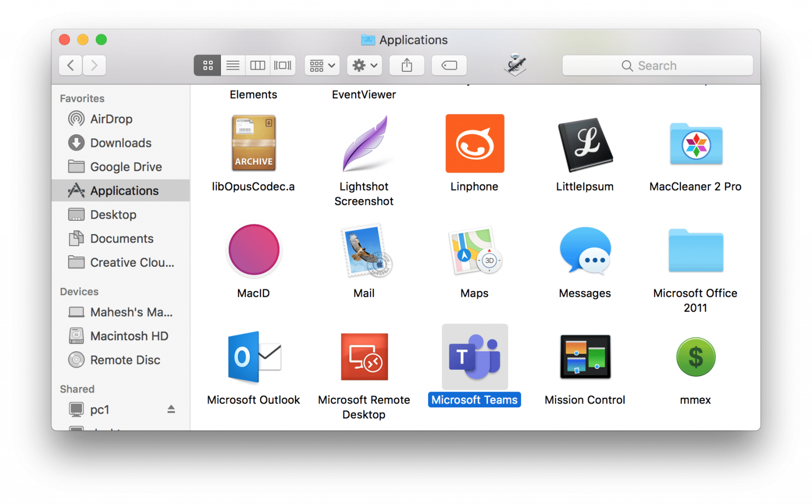Open AirDrop in the sidebar
812x504 pixels.
121,119
